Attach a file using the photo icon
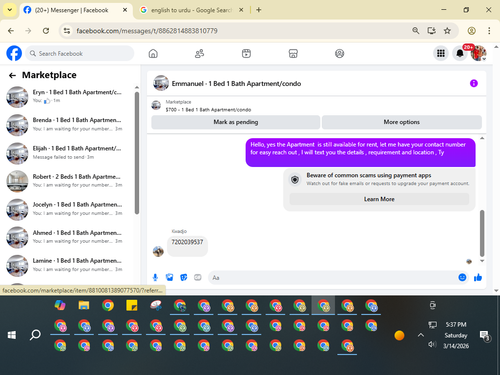500x375 pixels. 170,277
